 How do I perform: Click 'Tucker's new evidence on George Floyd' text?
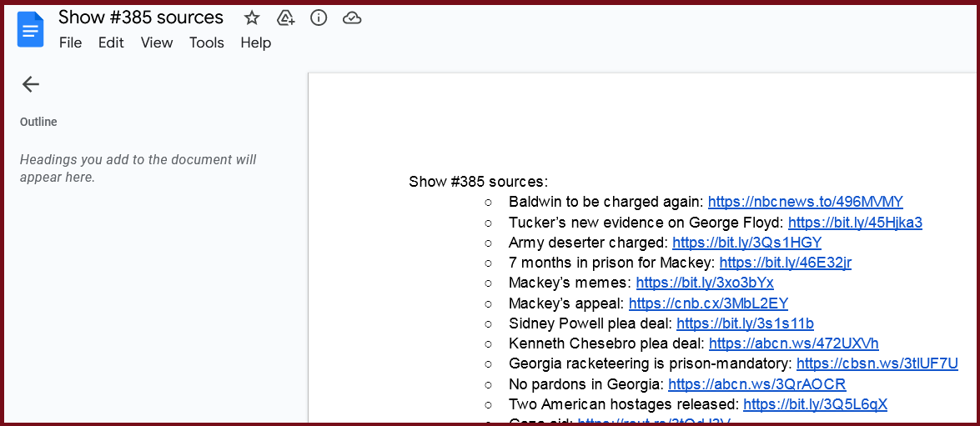(x=646, y=223)
